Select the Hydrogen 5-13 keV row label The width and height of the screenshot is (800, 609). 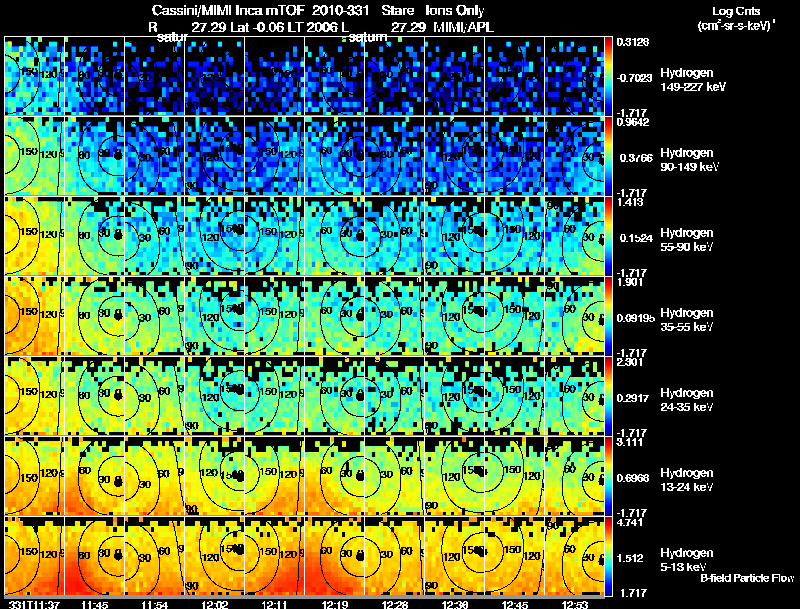(x=687, y=560)
